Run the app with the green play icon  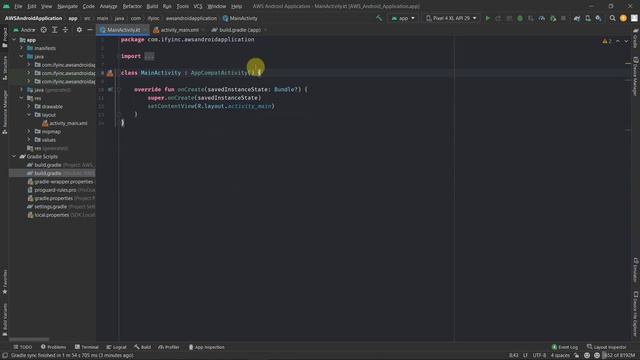click(487, 18)
